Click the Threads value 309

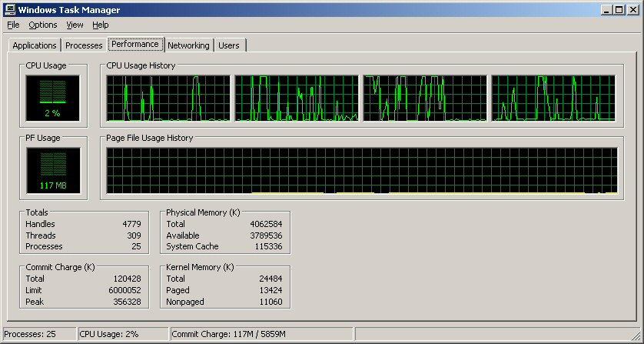[x=134, y=235]
